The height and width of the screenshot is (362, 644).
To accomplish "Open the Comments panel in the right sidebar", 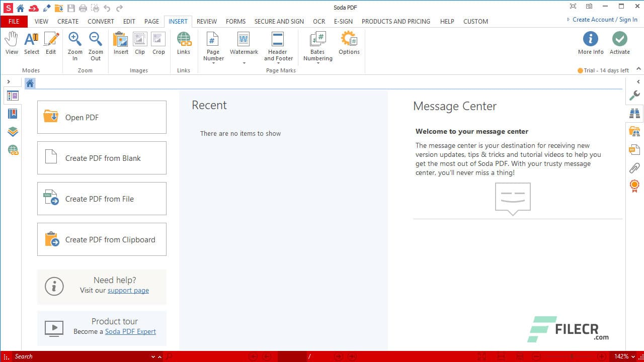I will point(635,149).
